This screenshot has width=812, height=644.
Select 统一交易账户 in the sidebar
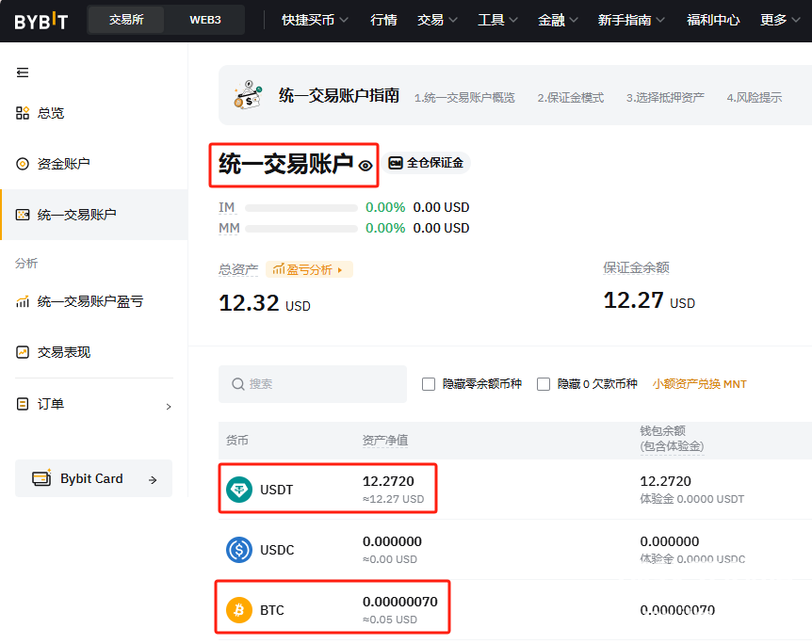94,215
